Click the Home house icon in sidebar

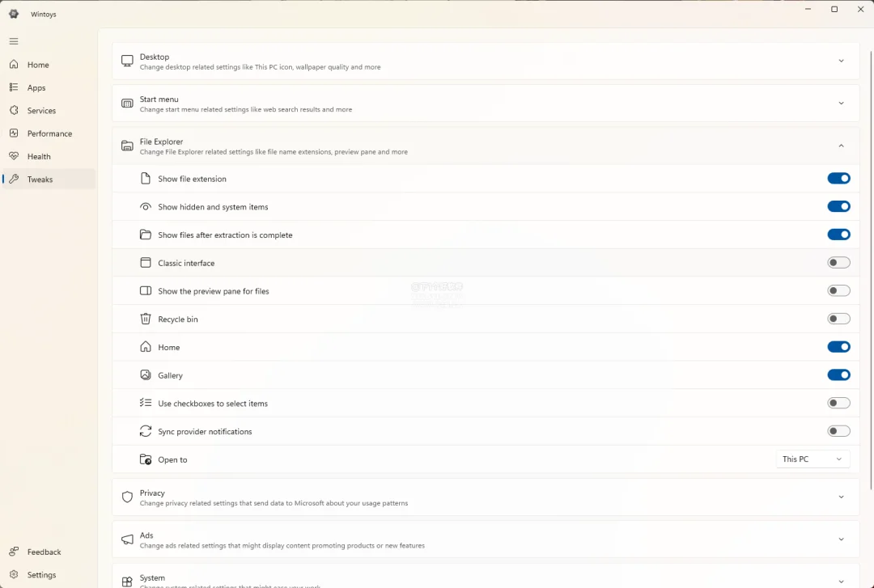[14, 65]
